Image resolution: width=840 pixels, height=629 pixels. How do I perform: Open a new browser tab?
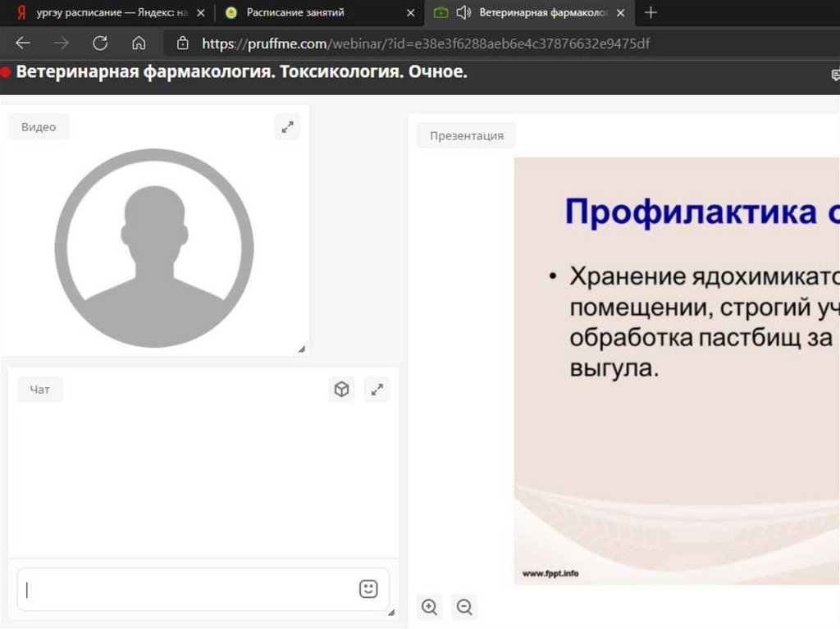651,12
